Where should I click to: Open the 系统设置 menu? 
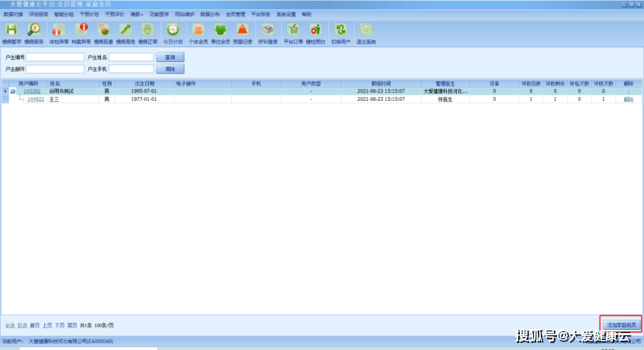[x=286, y=14]
